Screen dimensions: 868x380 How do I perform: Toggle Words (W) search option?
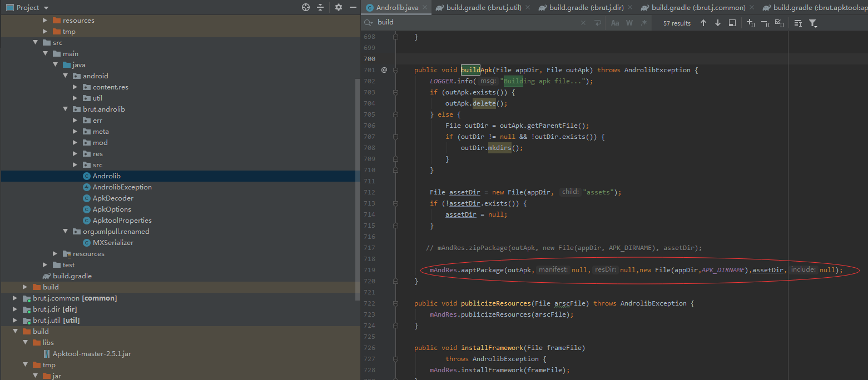(x=629, y=23)
